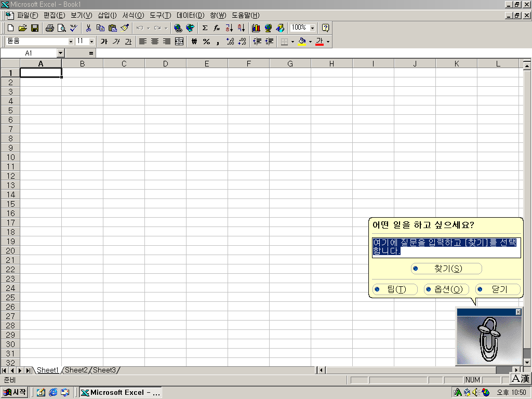Sort descending icon
This screenshot has height=399, width=532.
(241, 28)
